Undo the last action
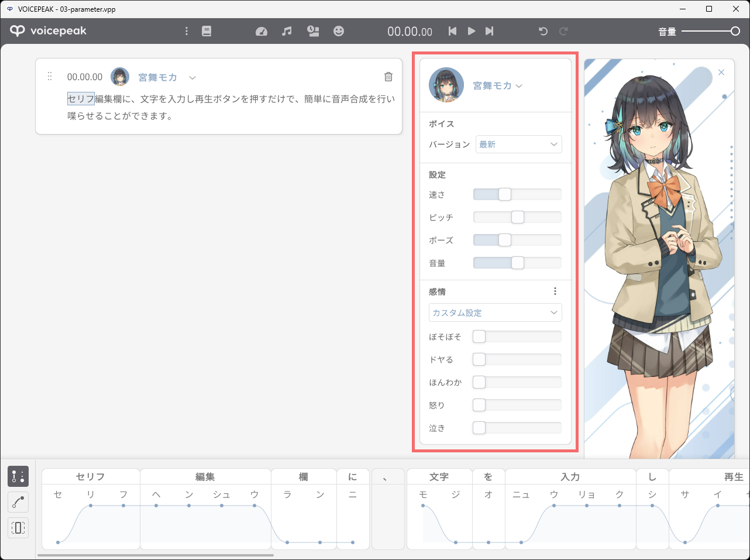The image size is (750, 560). tap(543, 31)
